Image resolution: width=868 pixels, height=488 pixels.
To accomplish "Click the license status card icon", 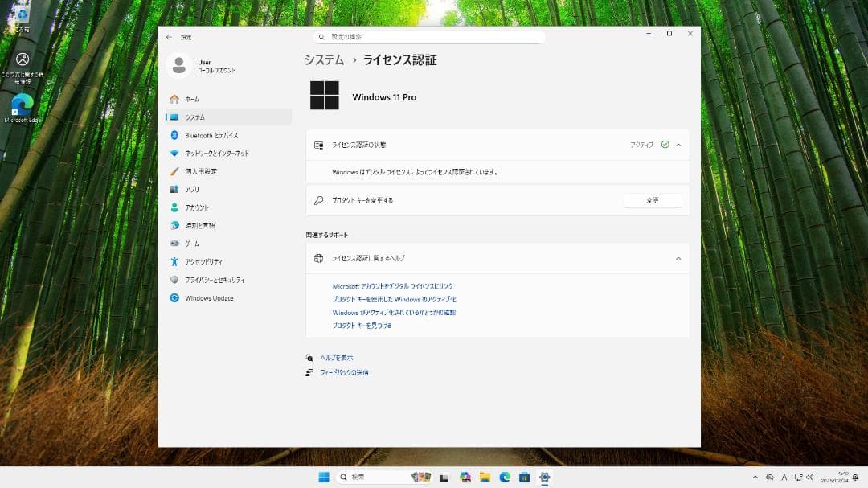I will (319, 146).
